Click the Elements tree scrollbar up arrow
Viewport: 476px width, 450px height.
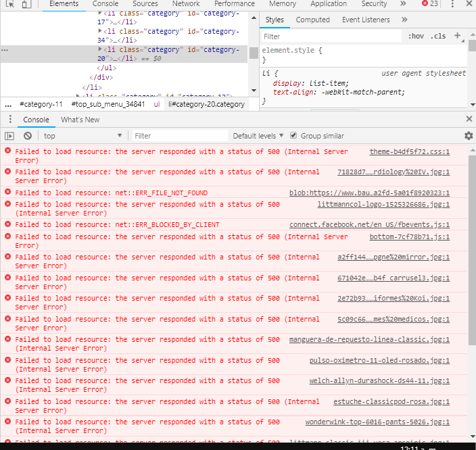254,18
